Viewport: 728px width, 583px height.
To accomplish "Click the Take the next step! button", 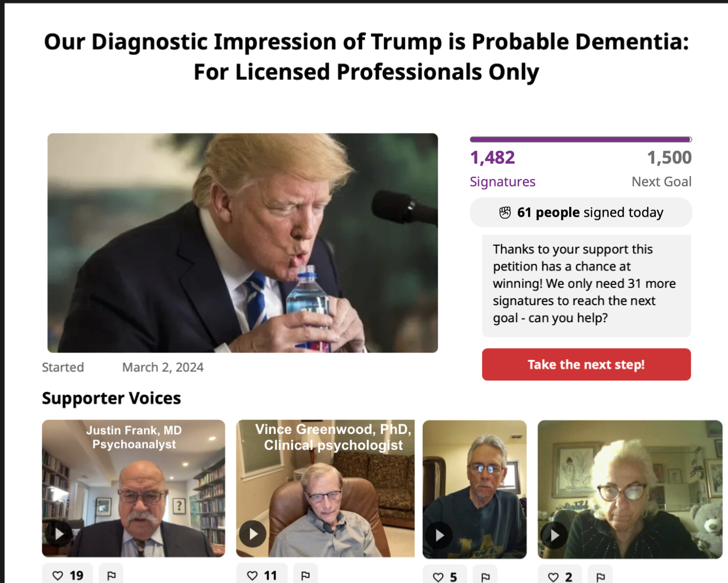I will click(x=586, y=364).
